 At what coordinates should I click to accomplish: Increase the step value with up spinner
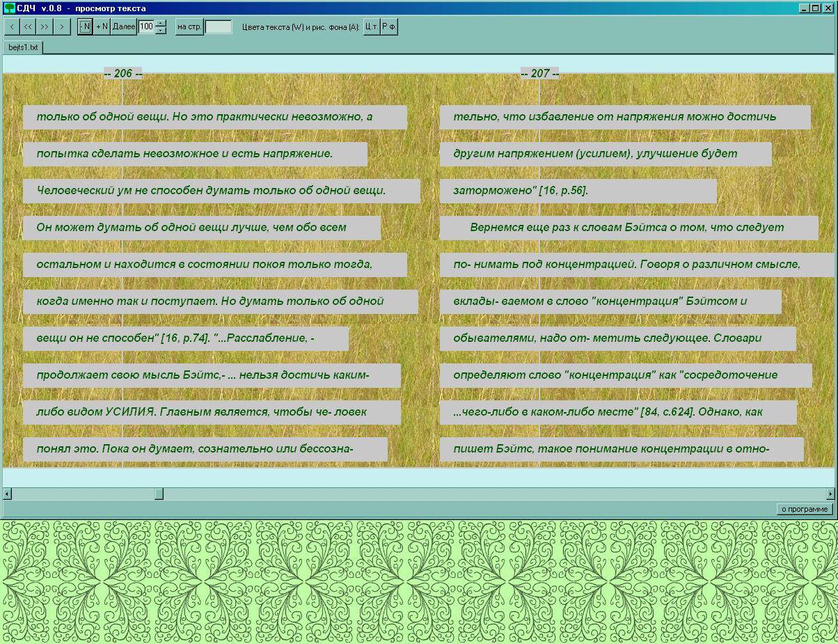click(161, 23)
